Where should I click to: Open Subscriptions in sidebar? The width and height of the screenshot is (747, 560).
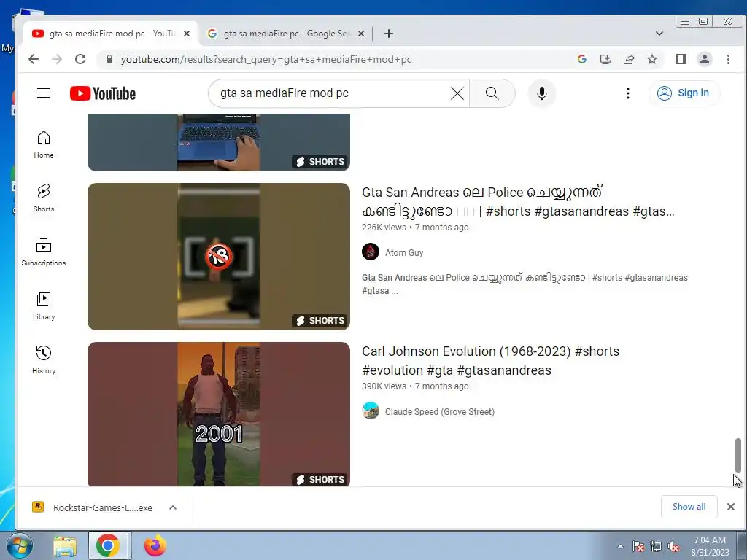click(x=43, y=252)
